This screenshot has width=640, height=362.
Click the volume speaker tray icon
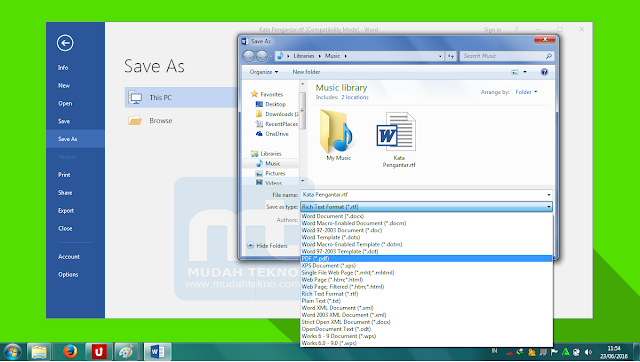pyautogui.click(x=588, y=352)
